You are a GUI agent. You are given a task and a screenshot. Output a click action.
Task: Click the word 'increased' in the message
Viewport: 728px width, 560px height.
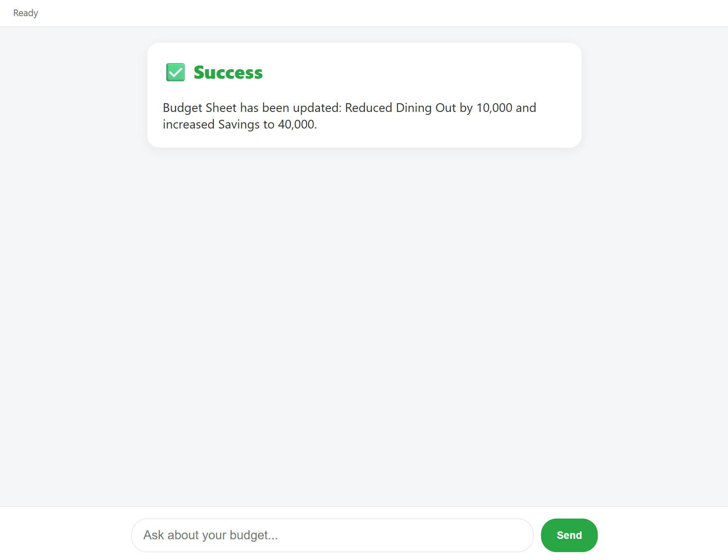coord(189,124)
